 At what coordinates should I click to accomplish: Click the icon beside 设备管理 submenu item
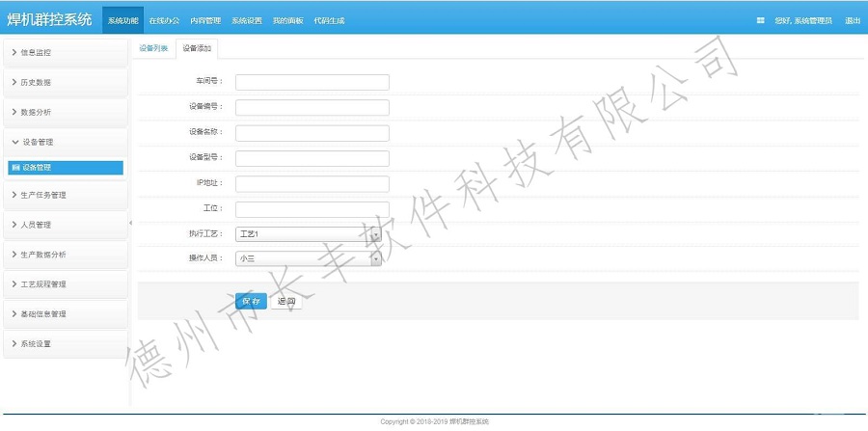coord(15,168)
